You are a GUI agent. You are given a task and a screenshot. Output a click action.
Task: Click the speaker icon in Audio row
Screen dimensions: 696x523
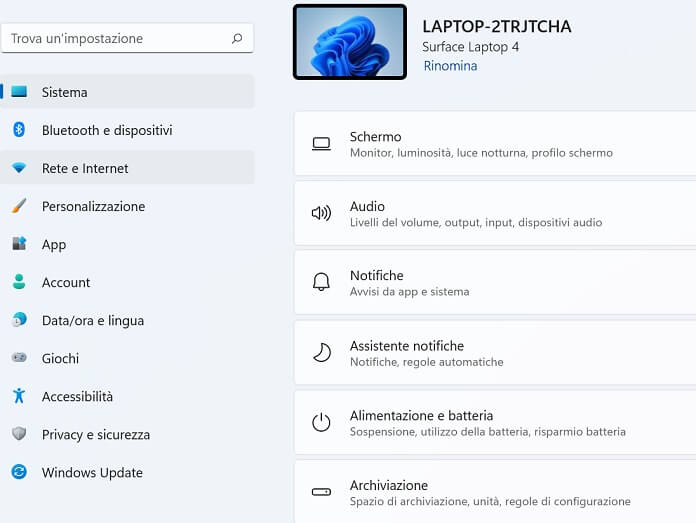point(321,214)
